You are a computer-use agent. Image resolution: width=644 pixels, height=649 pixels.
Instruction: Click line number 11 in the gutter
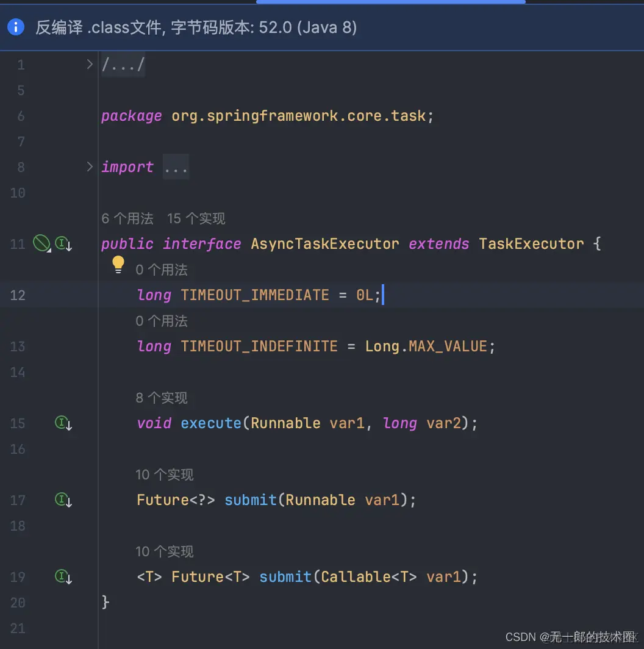pos(18,244)
